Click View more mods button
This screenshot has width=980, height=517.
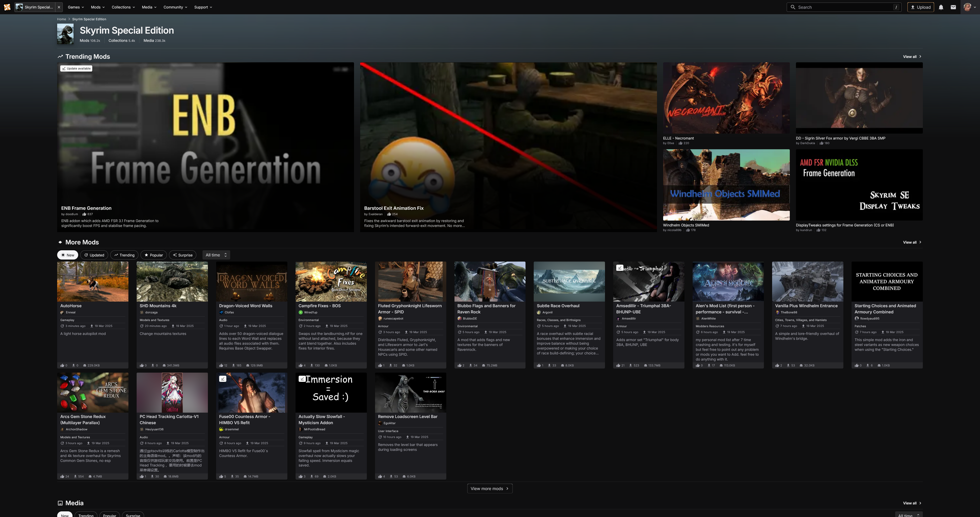490,489
